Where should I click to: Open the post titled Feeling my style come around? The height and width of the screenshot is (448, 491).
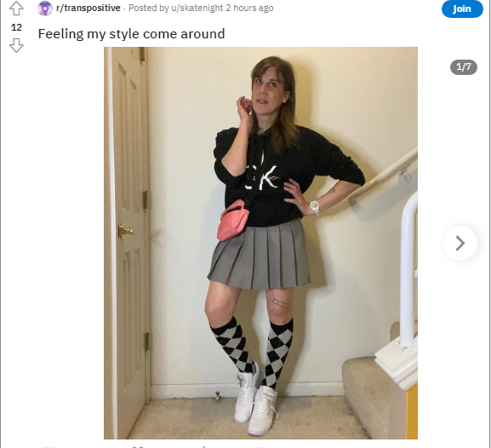(132, 33)
